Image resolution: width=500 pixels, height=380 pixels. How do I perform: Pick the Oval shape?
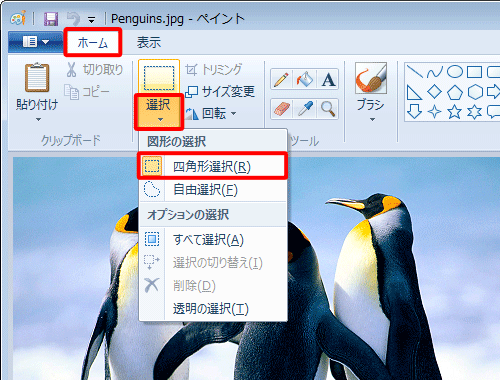pyautogui.click(x=455, y=72)
